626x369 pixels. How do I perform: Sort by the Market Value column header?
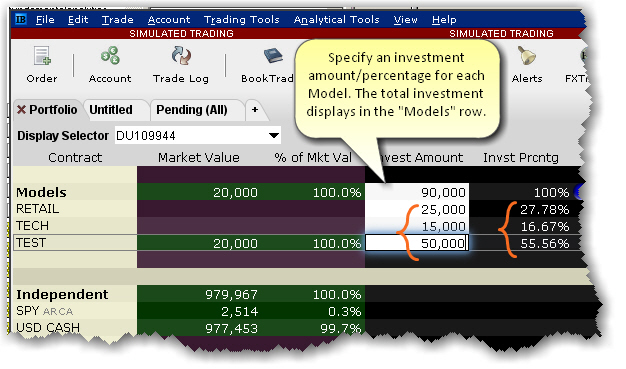coord(199,157)
